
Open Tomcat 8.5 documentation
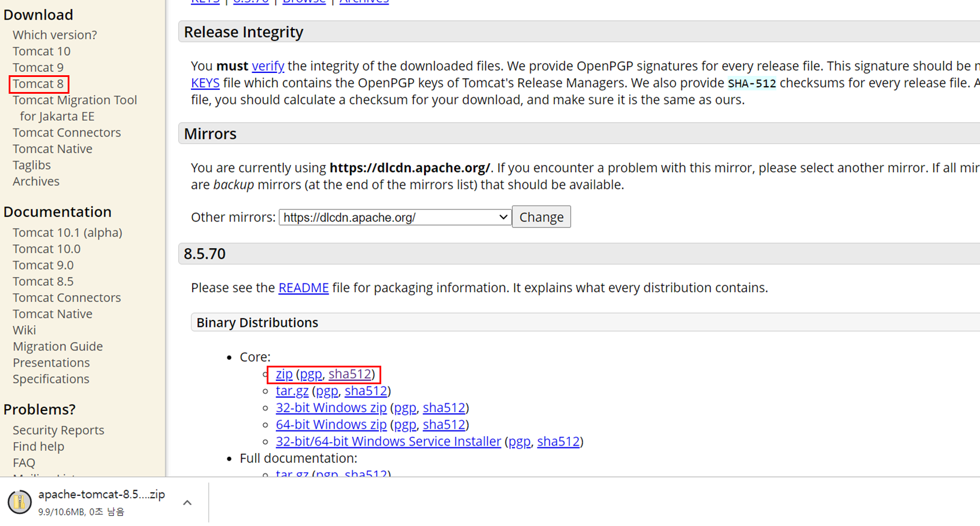point(43,281)
